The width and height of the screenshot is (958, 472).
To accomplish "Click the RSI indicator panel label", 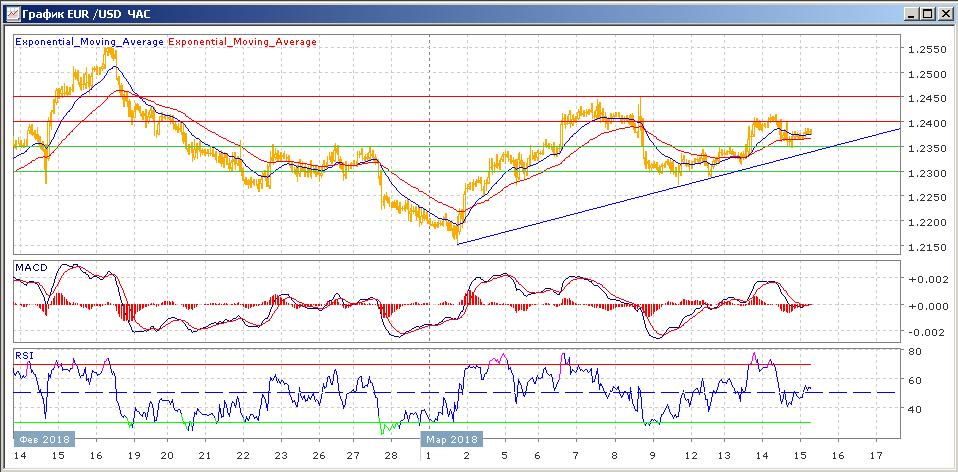I will (25, 353).
